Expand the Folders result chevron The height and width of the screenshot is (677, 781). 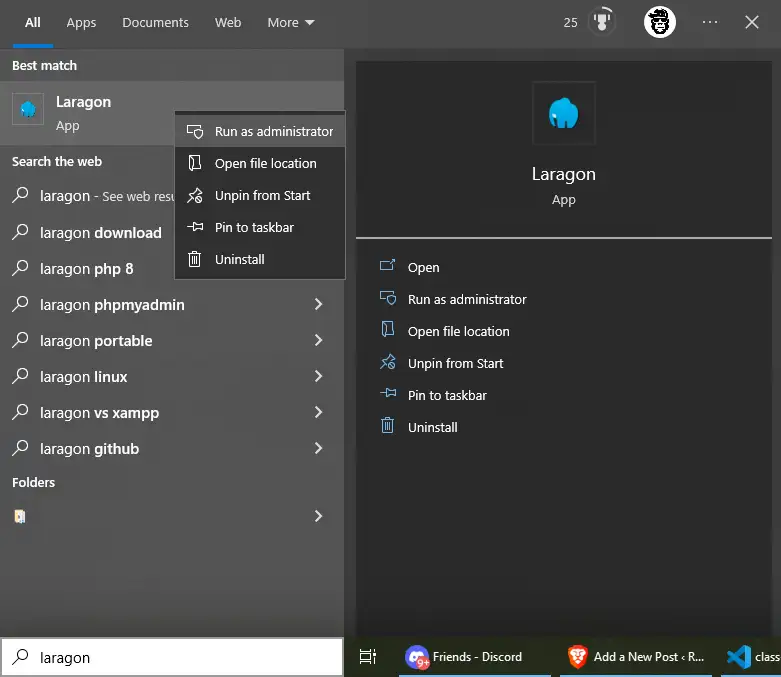pyautogui.click(x=318, y=516)
